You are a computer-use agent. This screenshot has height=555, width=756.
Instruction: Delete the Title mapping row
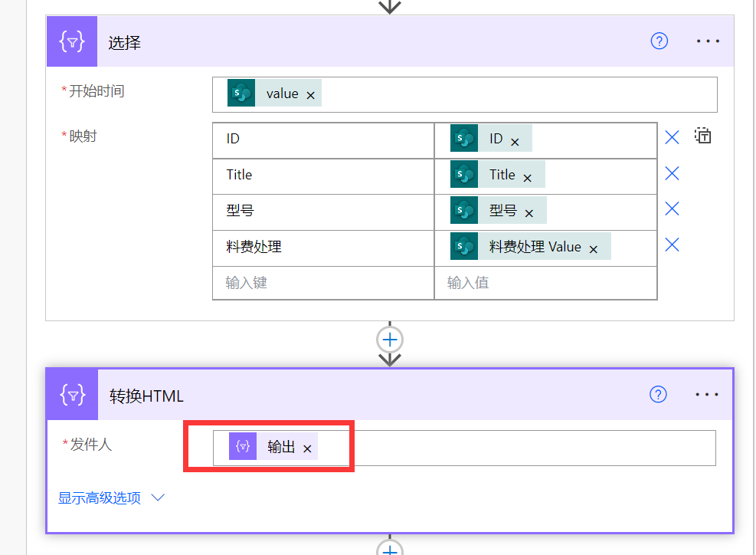tap(672, 173)
